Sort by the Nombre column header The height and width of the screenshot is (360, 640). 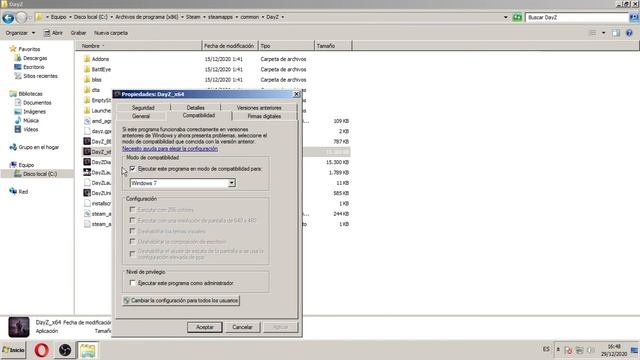(139, 46)
